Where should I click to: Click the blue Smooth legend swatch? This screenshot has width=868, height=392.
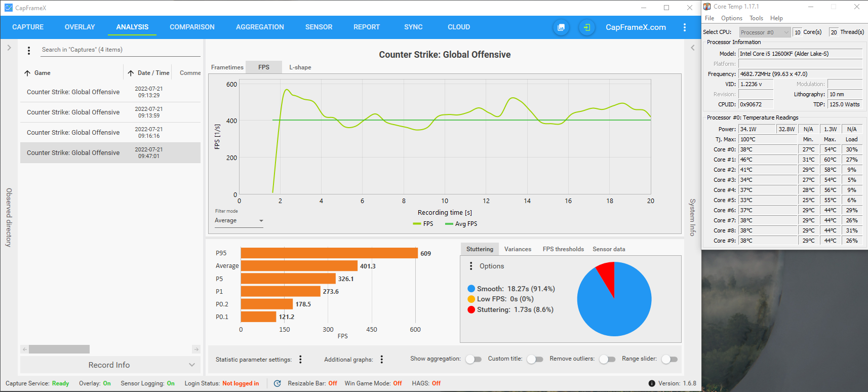pos(471,289)
